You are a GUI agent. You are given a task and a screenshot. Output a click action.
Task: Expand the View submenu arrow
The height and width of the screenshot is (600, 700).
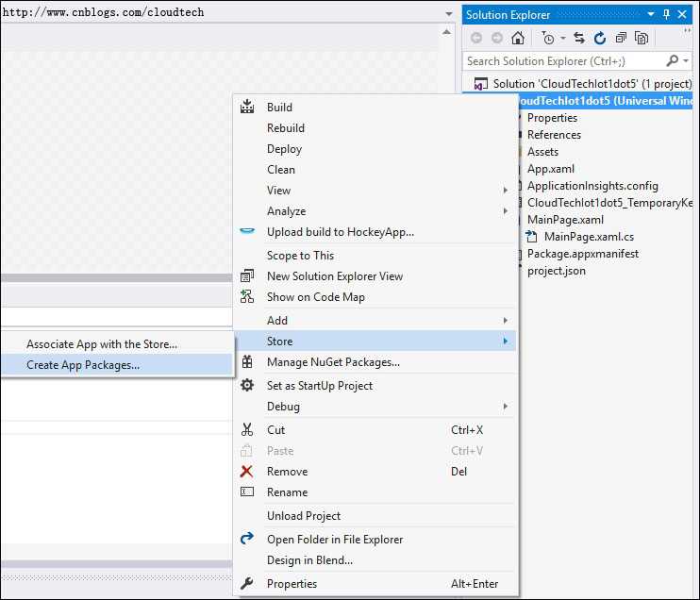pos(506,191)
